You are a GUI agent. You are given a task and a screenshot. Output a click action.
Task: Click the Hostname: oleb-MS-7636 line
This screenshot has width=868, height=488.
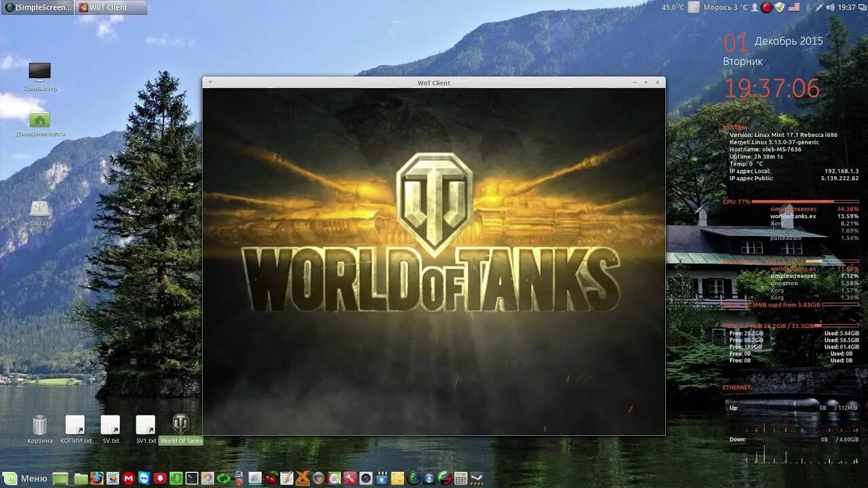point(766,149)
